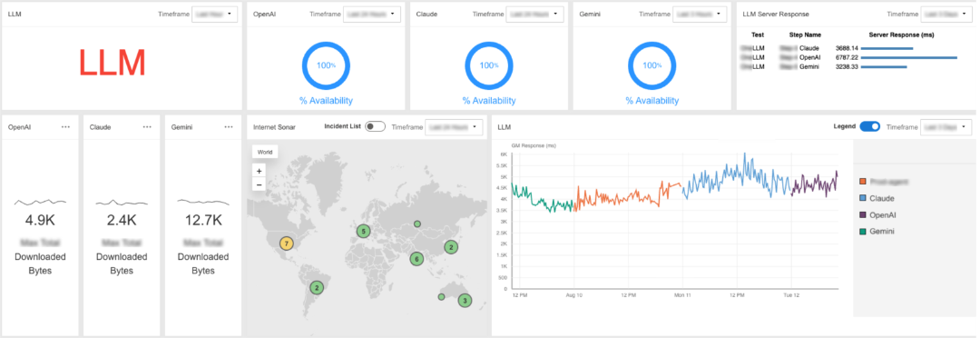Click the South America cluster marker 2
The width and height of the screenshot is (980, 338).
(318, 288)
